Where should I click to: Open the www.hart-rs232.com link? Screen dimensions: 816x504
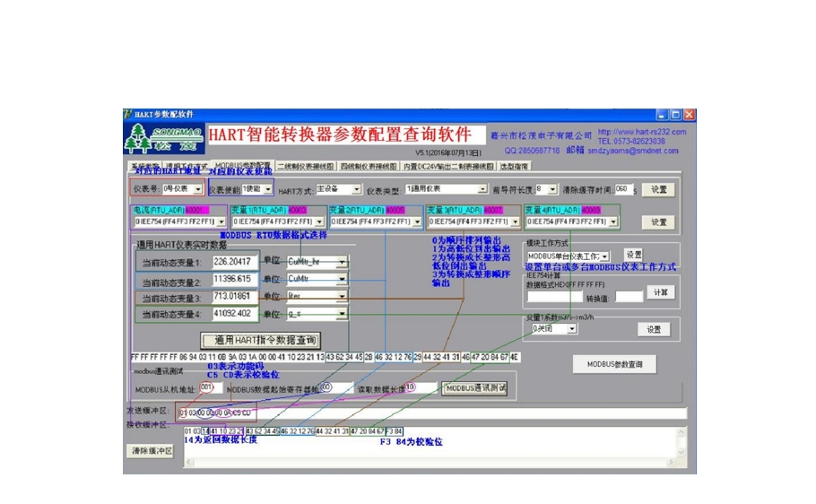[x=642, y=132]
